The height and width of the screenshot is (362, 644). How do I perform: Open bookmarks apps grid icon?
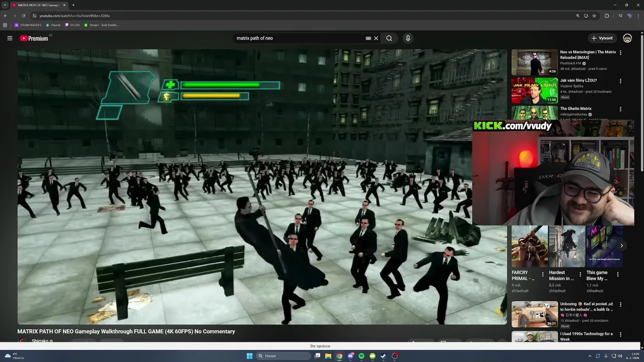click(5, 25)
